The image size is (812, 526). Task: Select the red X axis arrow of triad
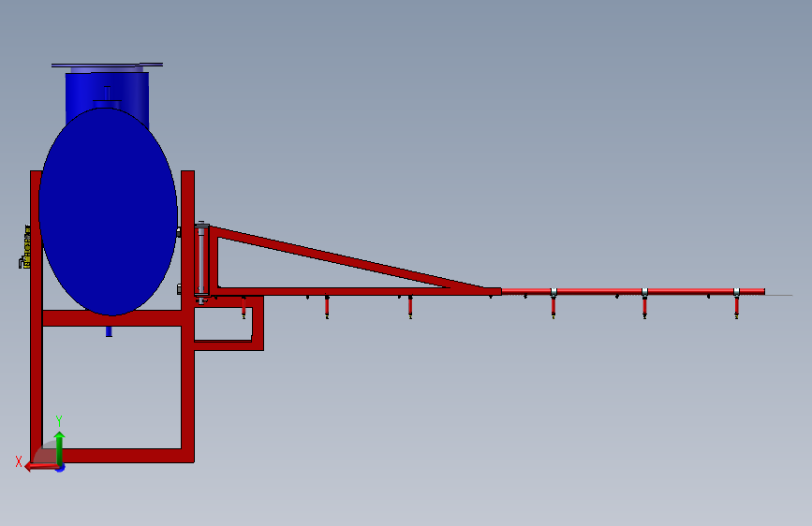pos(41,467)
